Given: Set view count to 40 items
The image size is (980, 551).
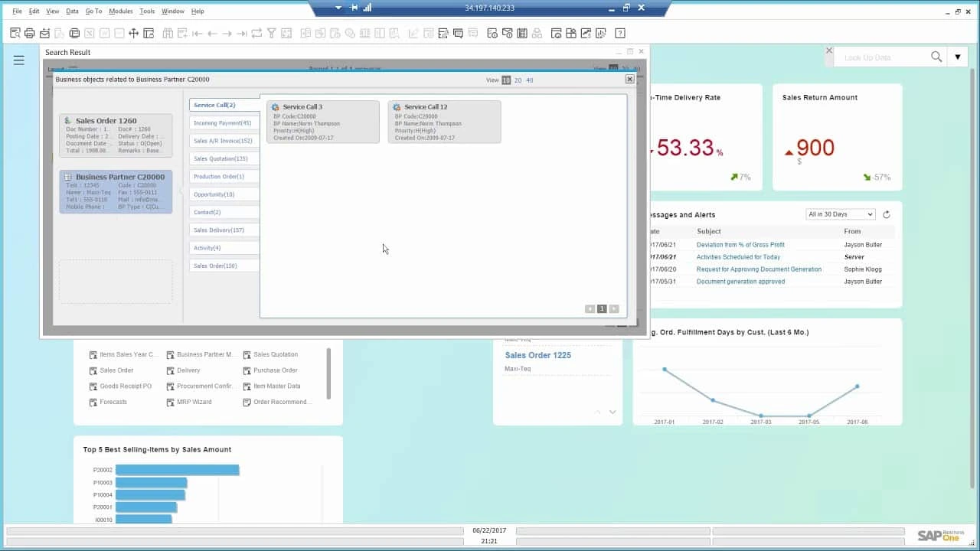Looking at the screenshot, I should point(530,80).
